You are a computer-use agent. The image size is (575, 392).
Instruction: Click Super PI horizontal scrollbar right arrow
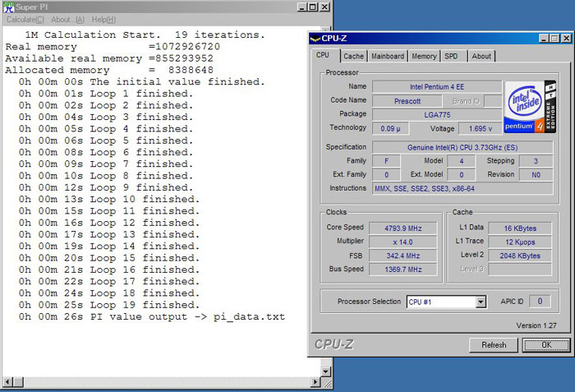coord(315,382)
